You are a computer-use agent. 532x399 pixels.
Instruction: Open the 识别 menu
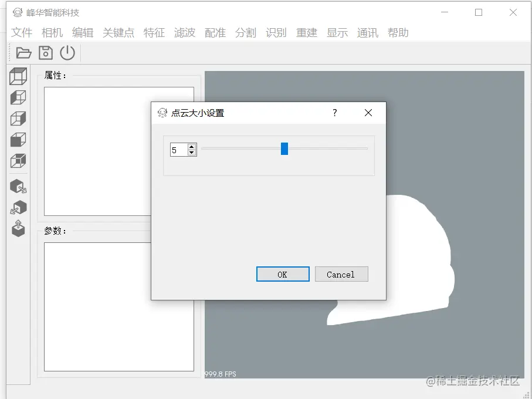point(276,33)
